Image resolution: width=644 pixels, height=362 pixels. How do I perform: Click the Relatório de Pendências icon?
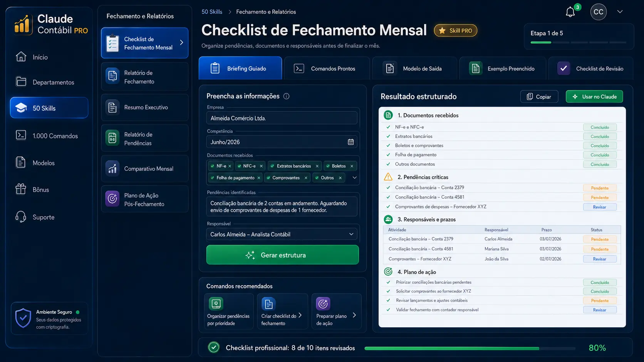click(x=112, y=138)
